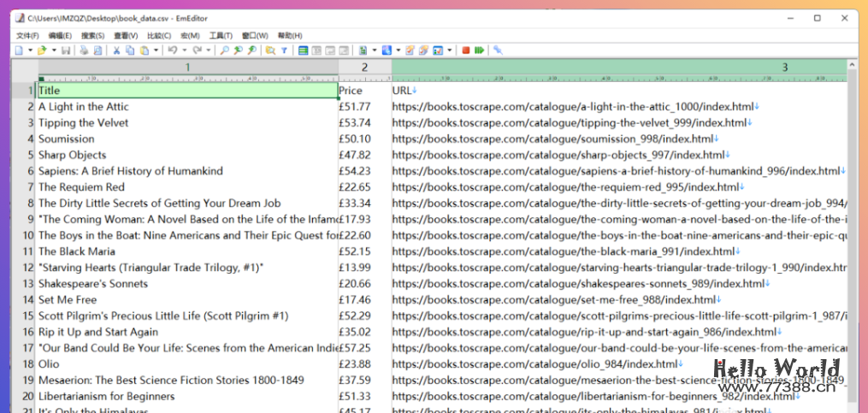
Task: Open the 文件(F) menu
Action: tap(27, 36)
